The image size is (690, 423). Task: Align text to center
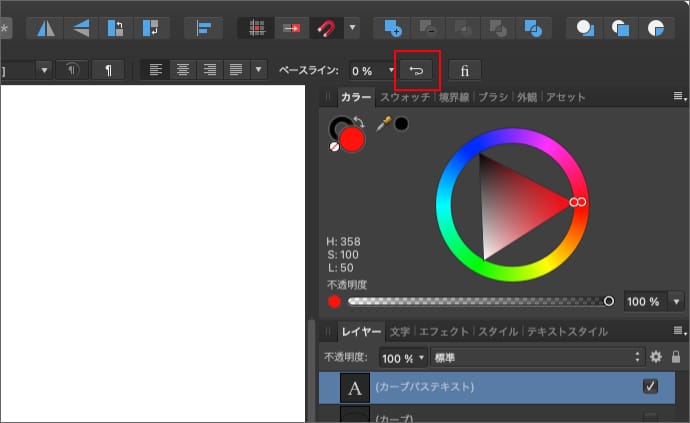pyautogui.click(x=182, y=70)
